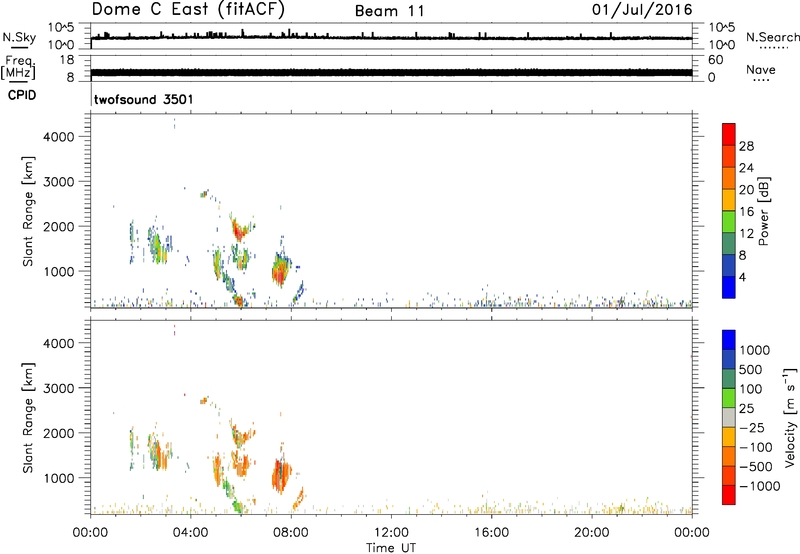Viewport: 800px width, 554px height.
Task: Click the "-100" label on Velocity colorbar
Action: [756, 447]
